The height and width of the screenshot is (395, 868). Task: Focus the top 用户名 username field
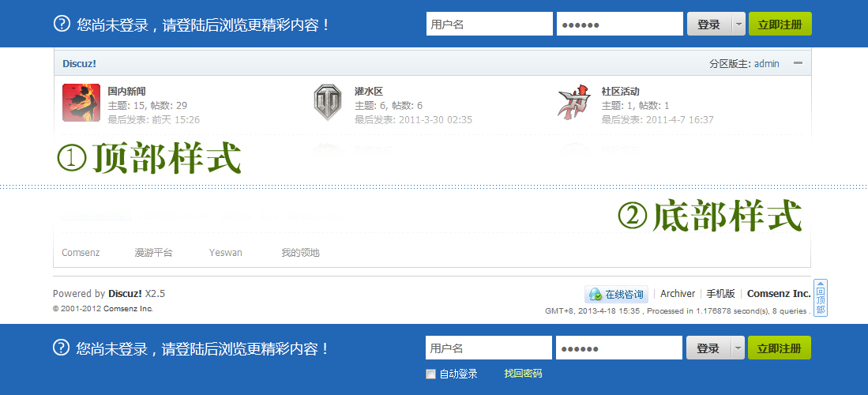490,24
